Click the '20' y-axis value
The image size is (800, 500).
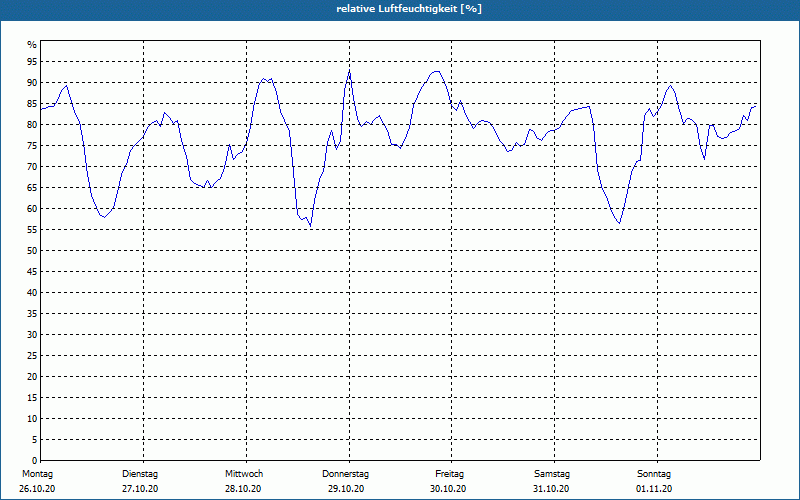tap(32, 377)
